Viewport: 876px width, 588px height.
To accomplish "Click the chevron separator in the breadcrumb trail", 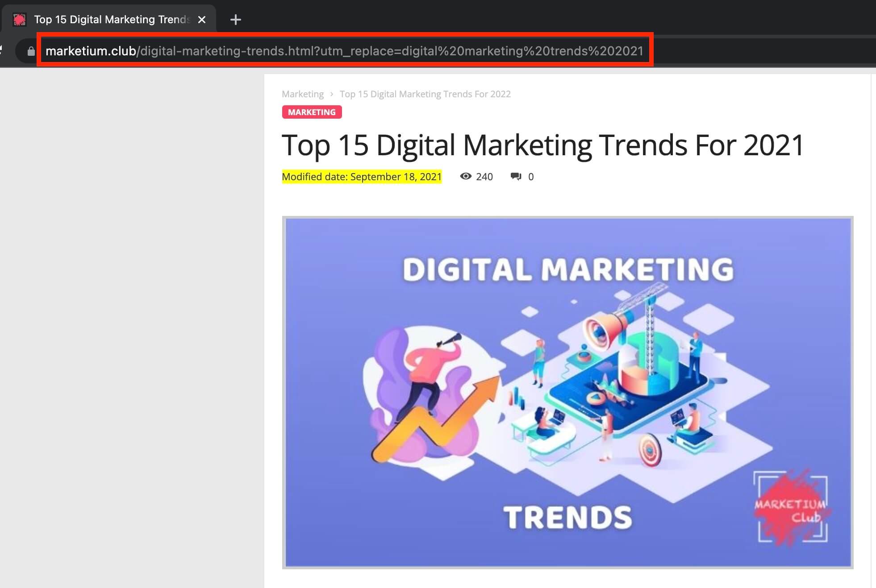I will tap(331, 94).
